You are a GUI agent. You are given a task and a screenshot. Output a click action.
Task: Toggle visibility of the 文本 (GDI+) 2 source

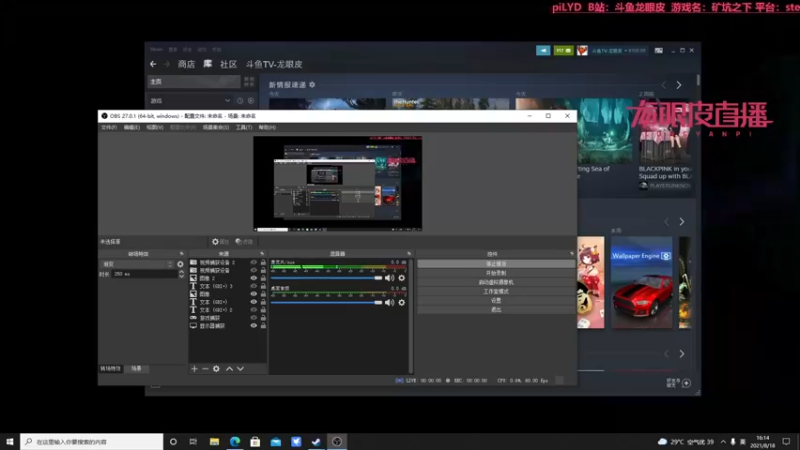click(254, 310)
